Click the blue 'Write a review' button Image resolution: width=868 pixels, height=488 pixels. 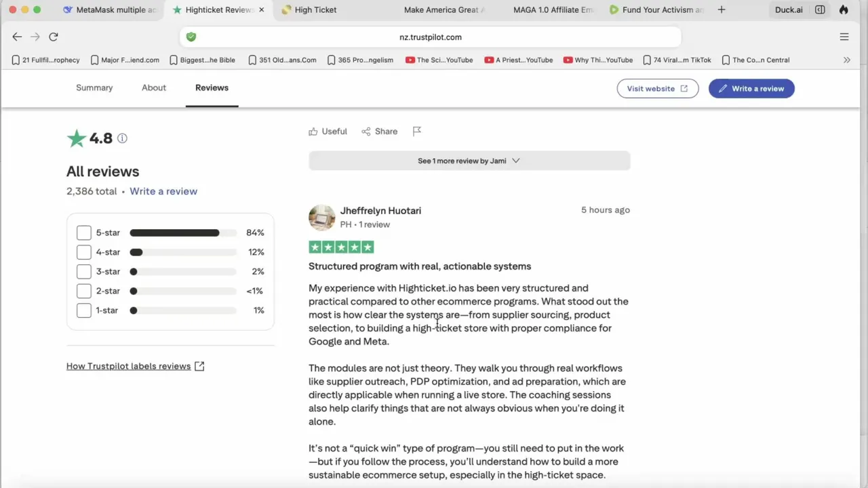[x=751, y=89]
